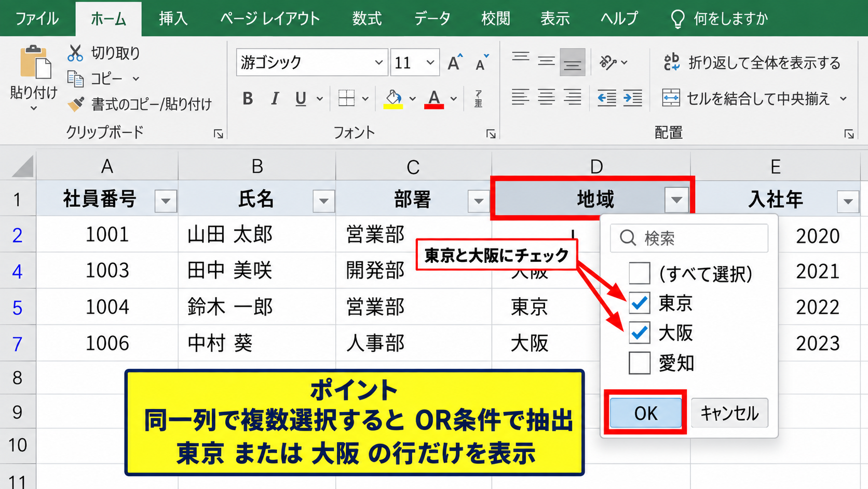
Task: Click the Cut (切り取り) scissors icon
Action: pyautogui.click(x=75, y=53)
